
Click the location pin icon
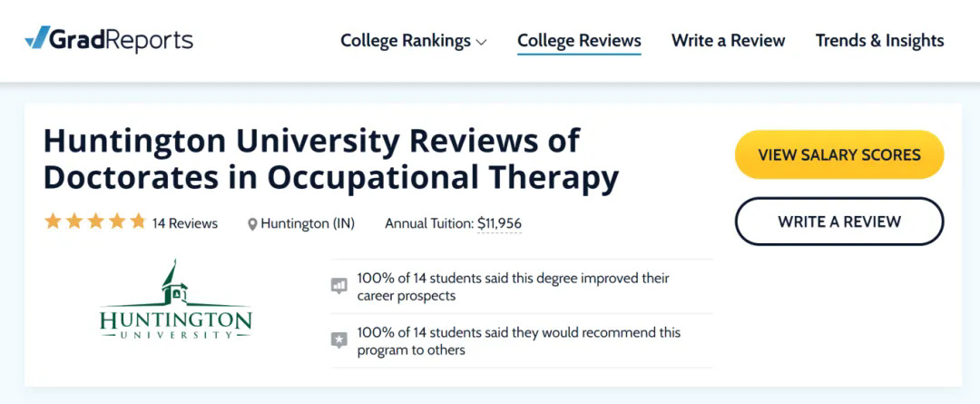point(252,224)
